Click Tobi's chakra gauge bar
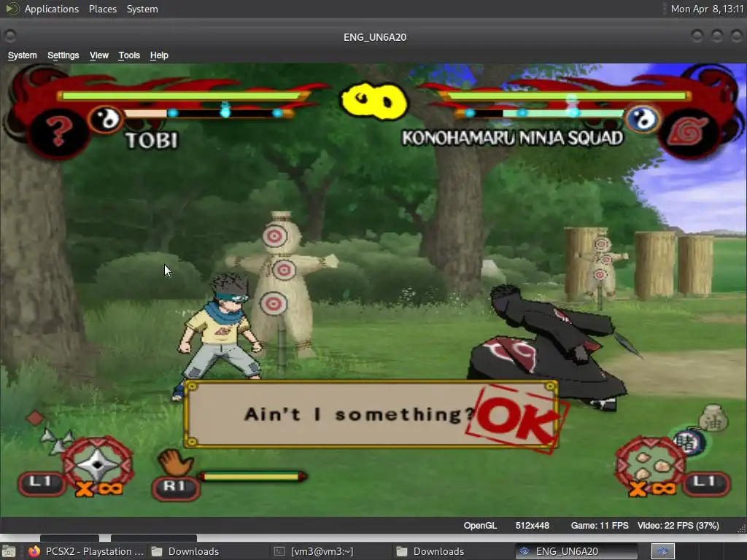This screenshot has width=747, height=560. click(207, 113)
